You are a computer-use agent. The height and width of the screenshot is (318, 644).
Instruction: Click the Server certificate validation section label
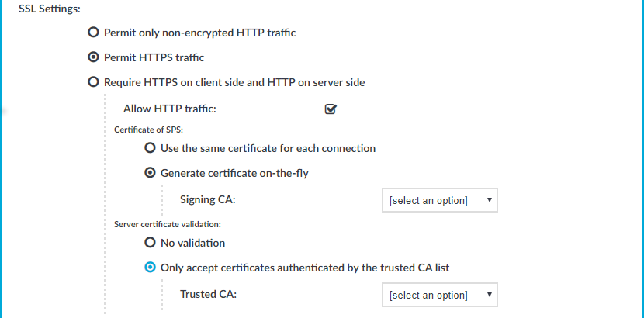coord(168,224)
